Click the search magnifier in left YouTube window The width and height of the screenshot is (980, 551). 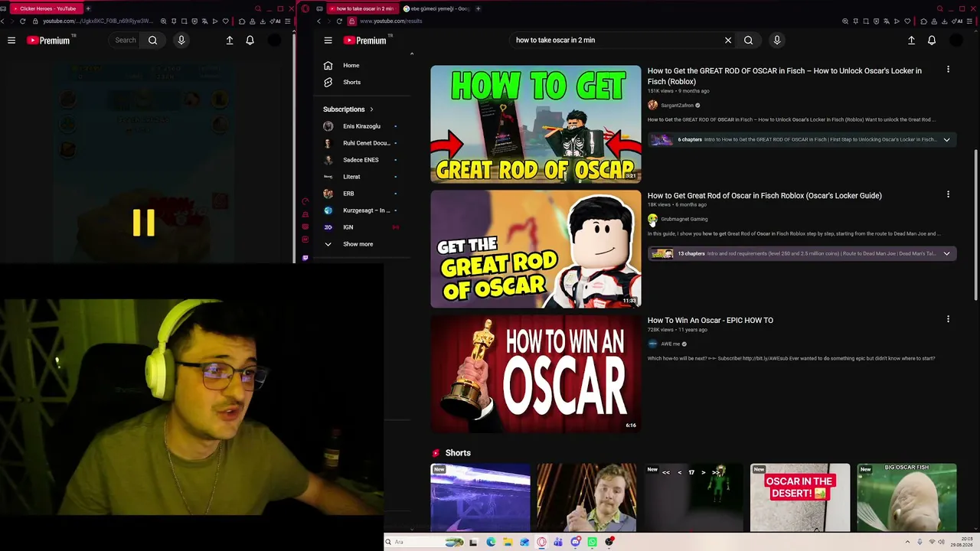[x=152, y=40]
